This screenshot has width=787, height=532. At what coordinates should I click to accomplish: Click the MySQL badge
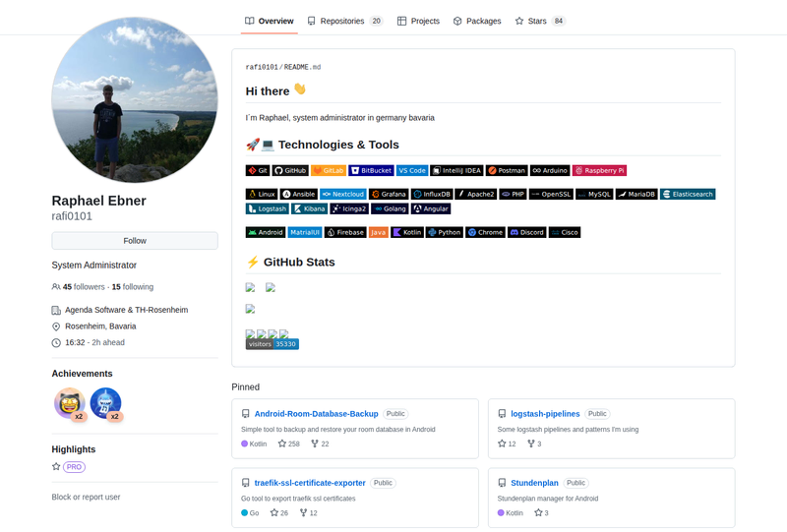tap(594, 195)
